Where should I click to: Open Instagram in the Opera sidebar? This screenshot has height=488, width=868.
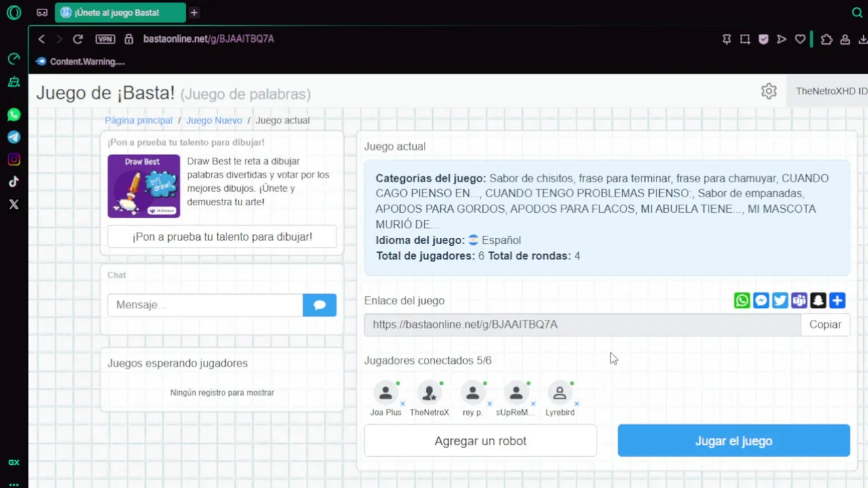click(14, 159)
